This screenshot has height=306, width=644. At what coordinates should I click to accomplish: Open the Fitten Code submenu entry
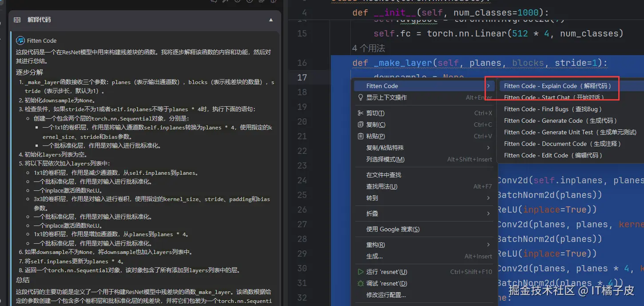point(424,86)
